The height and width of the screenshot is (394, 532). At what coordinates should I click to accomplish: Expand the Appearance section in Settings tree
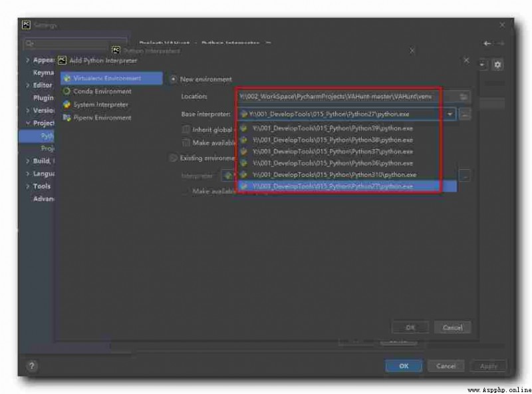pos(28,60)
